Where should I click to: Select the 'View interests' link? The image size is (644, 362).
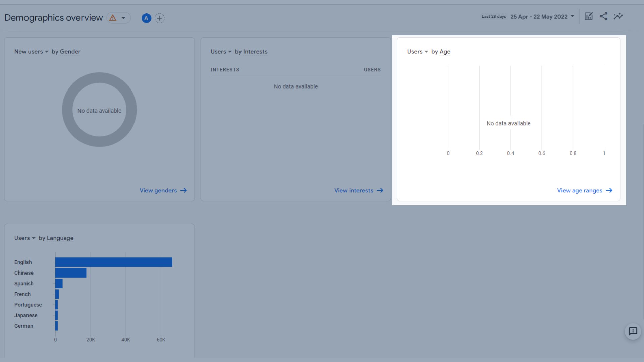[359, 190]
